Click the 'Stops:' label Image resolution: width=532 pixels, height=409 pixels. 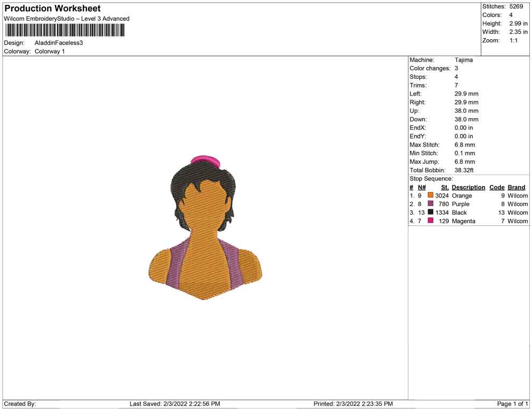(418, 77)
